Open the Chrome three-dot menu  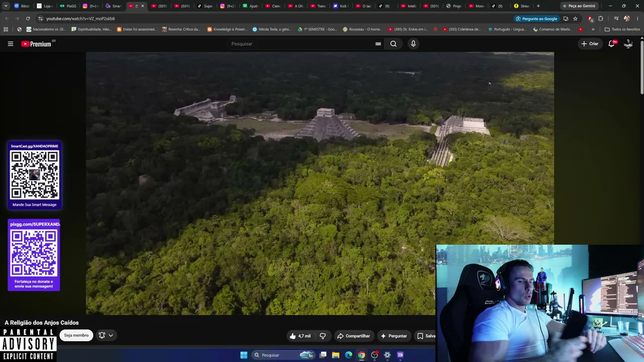point(637,19)
